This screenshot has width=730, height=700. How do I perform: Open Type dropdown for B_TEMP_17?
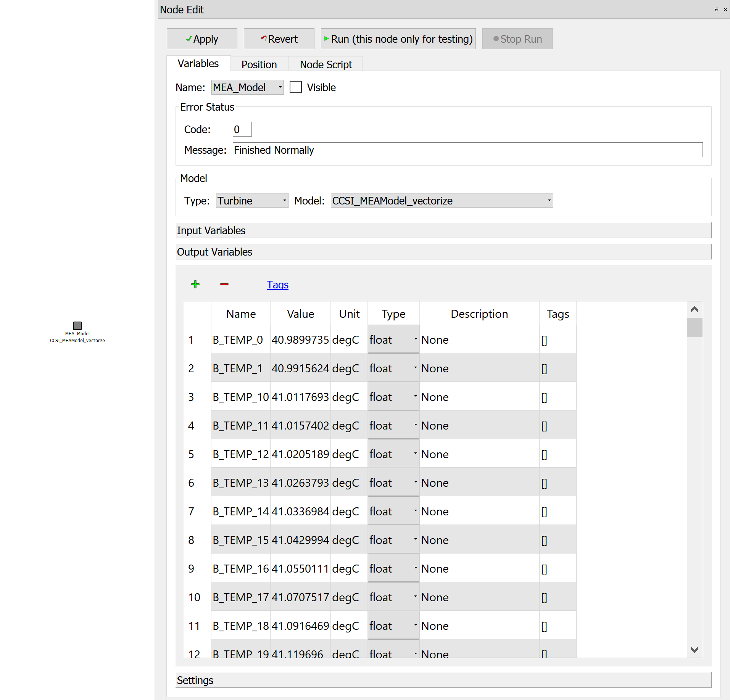393,597
